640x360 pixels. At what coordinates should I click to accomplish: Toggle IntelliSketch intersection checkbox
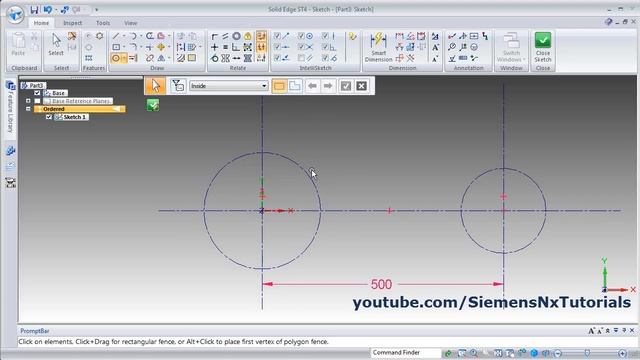coord(301,47)
